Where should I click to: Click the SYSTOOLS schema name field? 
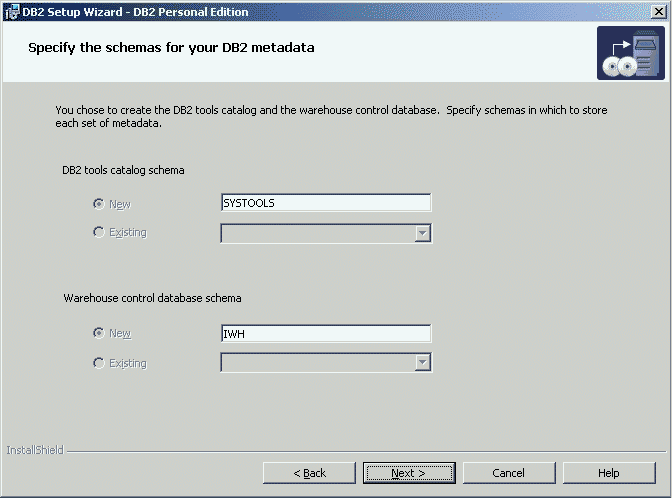tap(325, 203)
